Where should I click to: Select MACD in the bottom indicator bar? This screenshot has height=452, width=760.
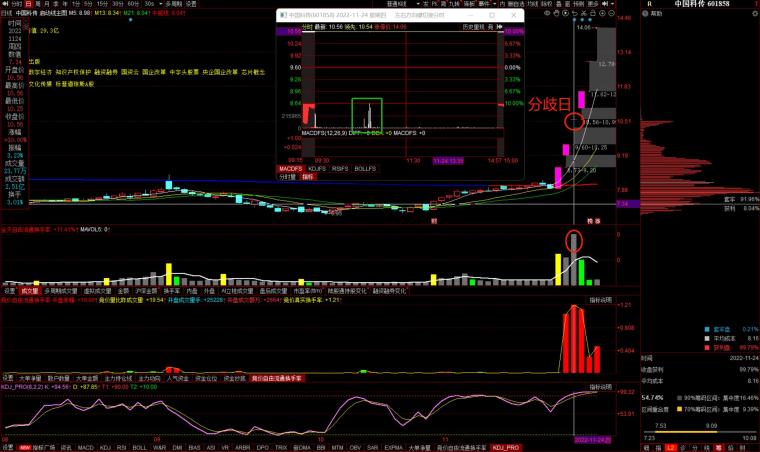[86, 448]
